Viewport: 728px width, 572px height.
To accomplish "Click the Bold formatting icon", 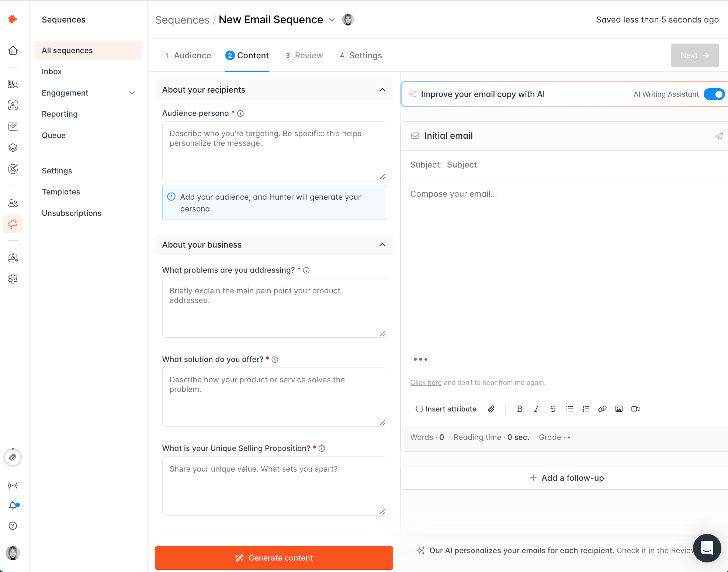I will (520, 409).
